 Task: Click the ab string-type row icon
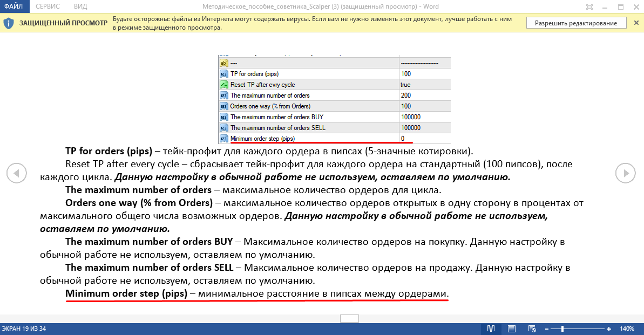(223, 63)
